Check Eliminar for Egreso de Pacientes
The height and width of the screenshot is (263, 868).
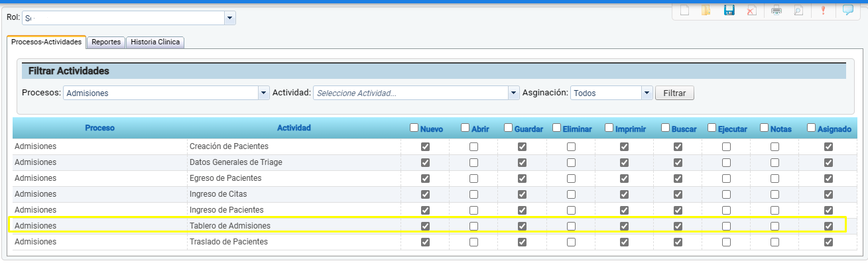[x=571, y=178]
